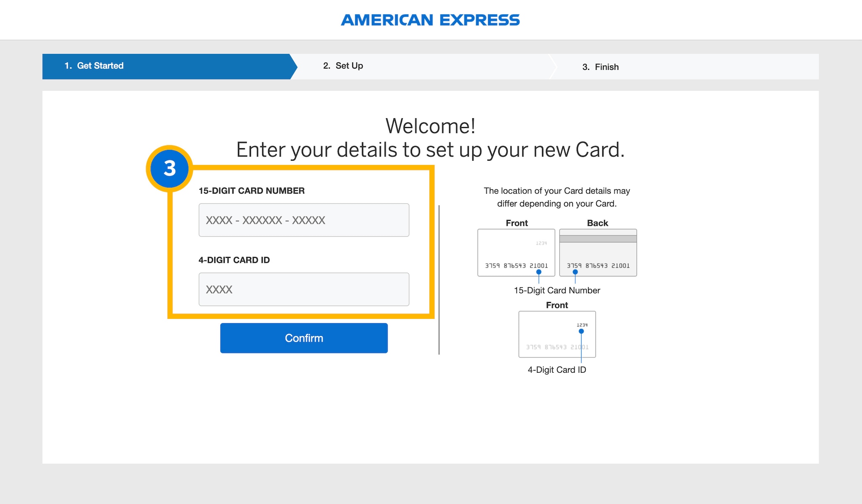
Task: Click the Welcome heading text
Action: click(x=430, y=126)
